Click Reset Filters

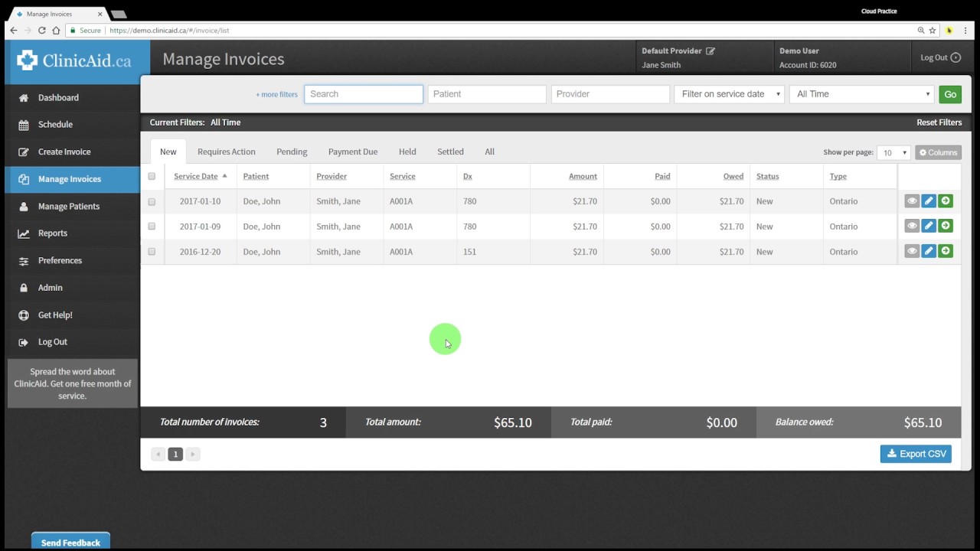pyautogui.click(x=939, y=122)
